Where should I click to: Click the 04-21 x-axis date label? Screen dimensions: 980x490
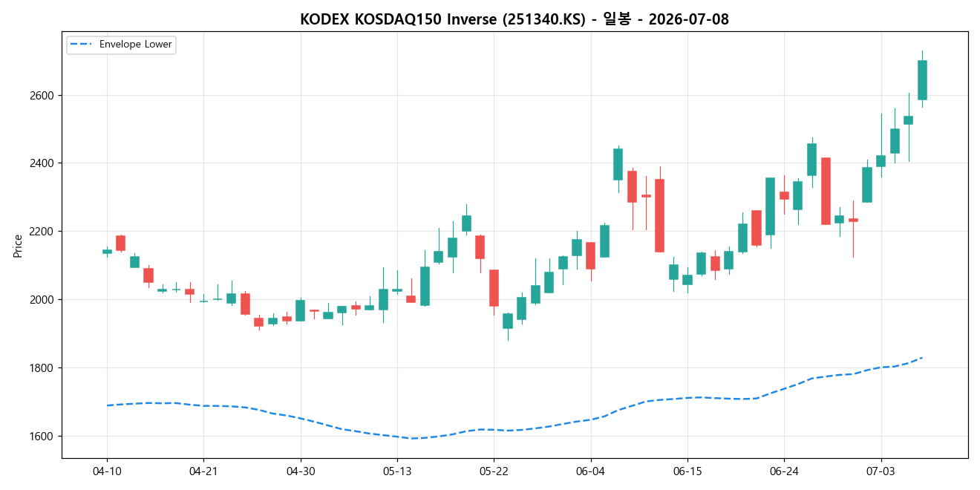[203, 471]
